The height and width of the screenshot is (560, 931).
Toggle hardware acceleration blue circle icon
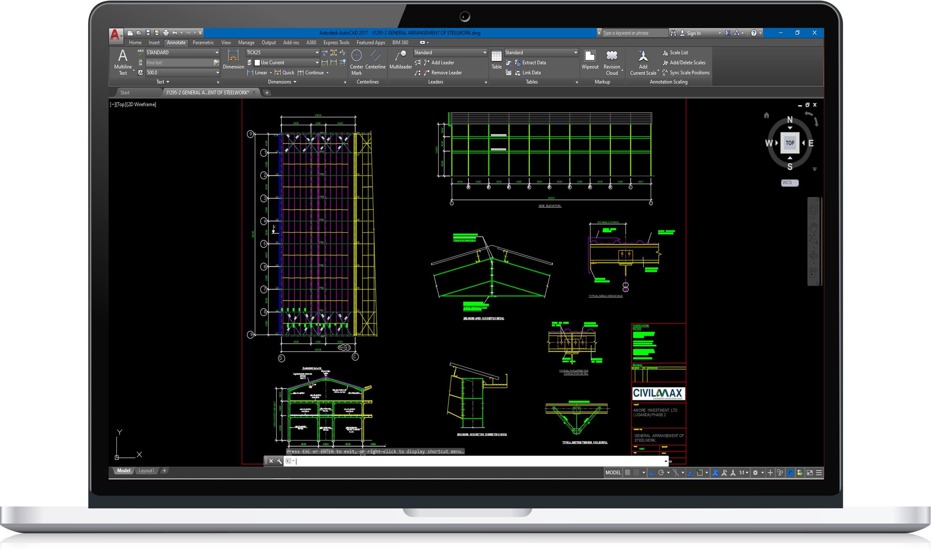point(790,472)
